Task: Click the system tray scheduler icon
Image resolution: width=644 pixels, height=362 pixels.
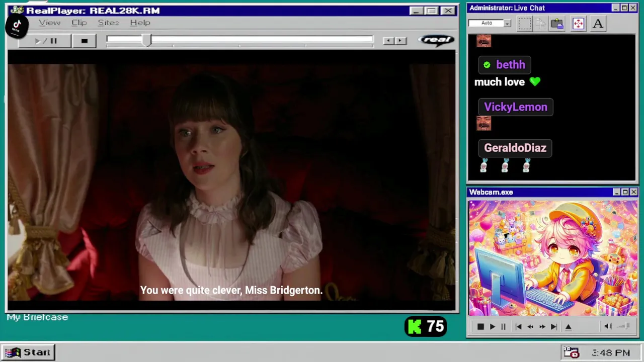Action: 571,353
